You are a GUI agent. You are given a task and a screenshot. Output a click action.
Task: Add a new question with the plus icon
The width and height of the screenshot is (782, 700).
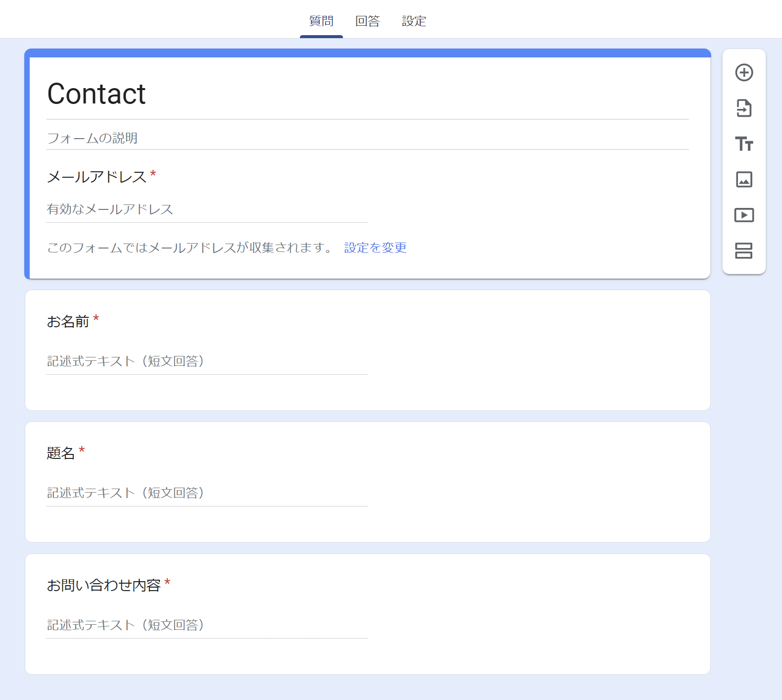click(744, 73)
